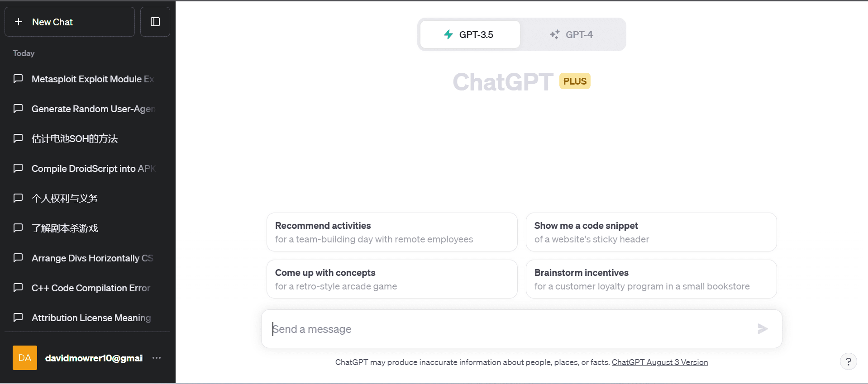The width and height of the screenshot is (868, 384).
Task: Open the Arrange Divs Horizontally chat
Action: tap(92, 258)
